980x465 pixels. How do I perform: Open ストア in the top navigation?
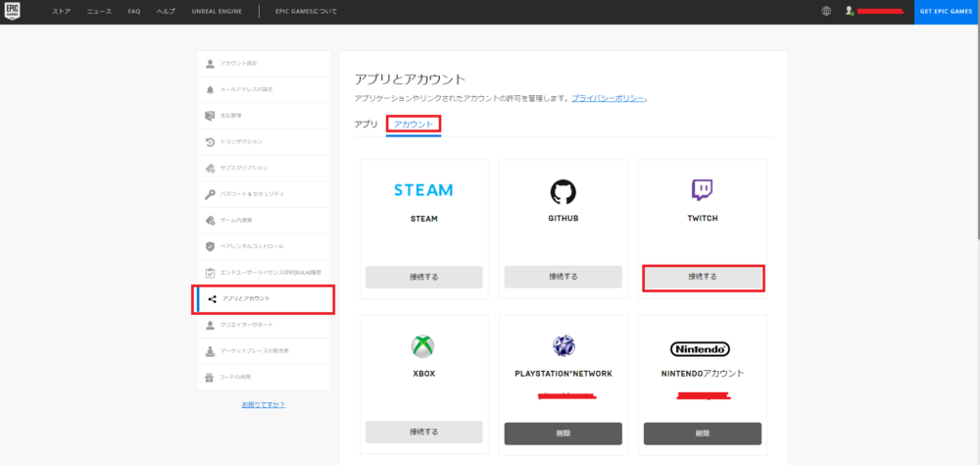click(x=61, y=11)
